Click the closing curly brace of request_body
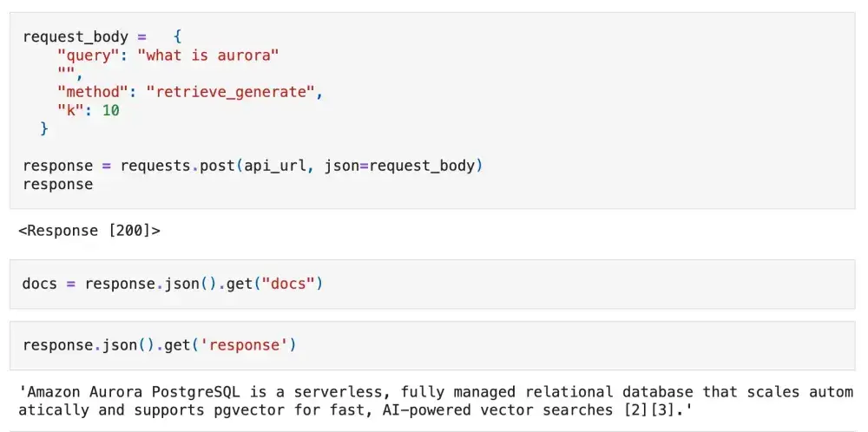 [44, 128]
